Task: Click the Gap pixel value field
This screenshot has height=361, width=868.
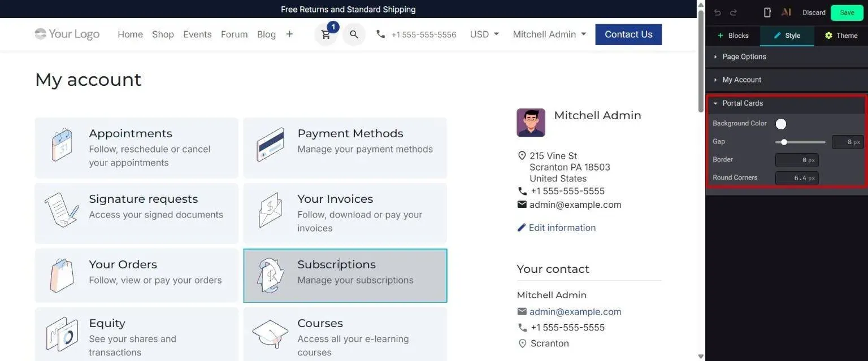Action: [x=848, y=142]
